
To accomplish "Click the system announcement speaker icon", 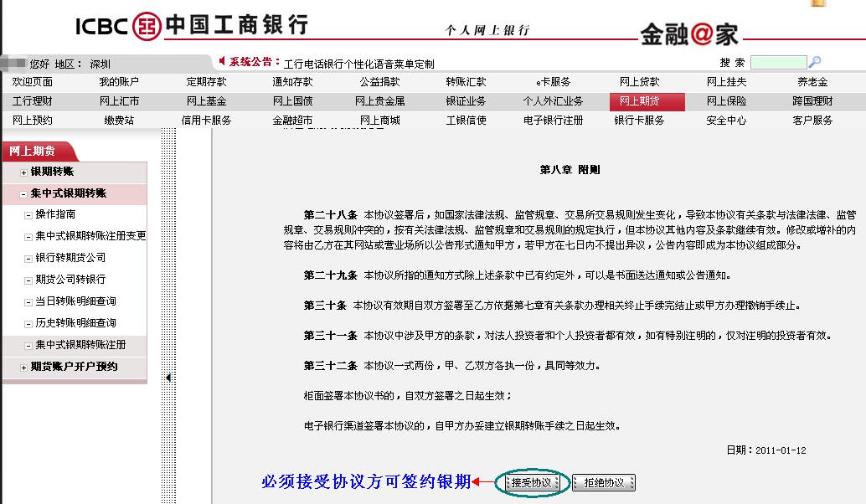I will coord(222,61).
